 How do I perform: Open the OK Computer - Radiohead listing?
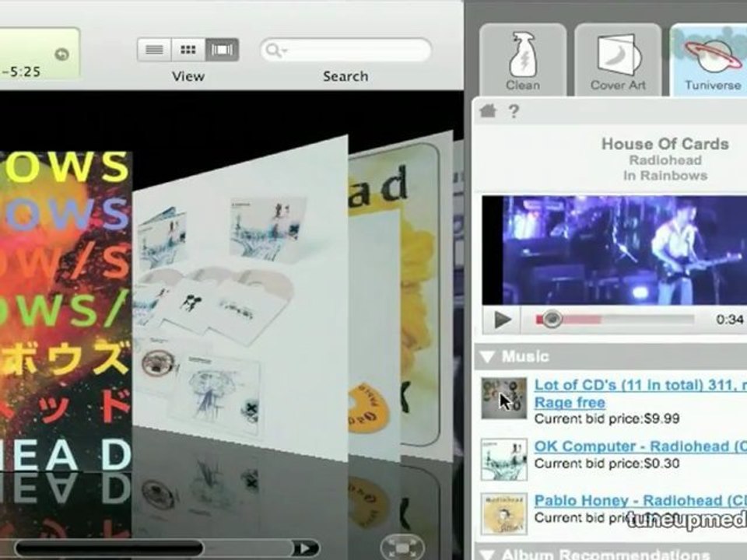coord(640,446)
